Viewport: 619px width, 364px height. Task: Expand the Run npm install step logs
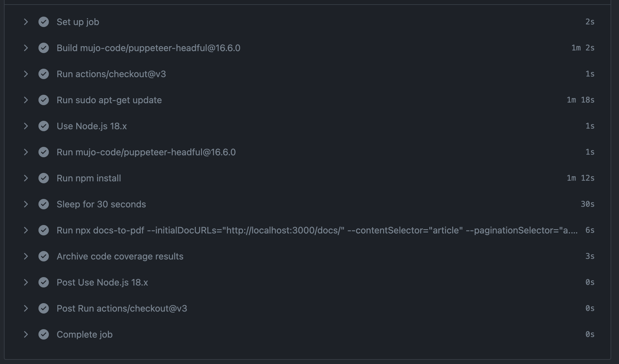[x=26, y=178]
